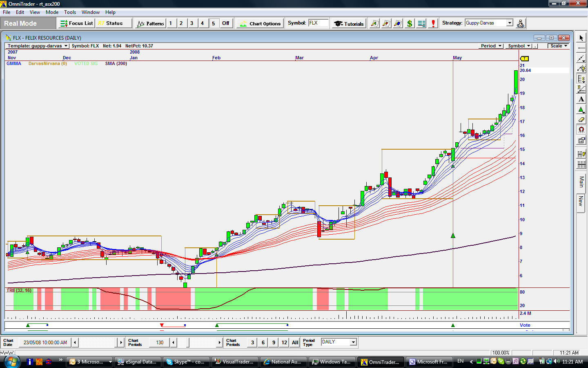Open the Edit menu

pyautogui.click(x=20, y=12)
